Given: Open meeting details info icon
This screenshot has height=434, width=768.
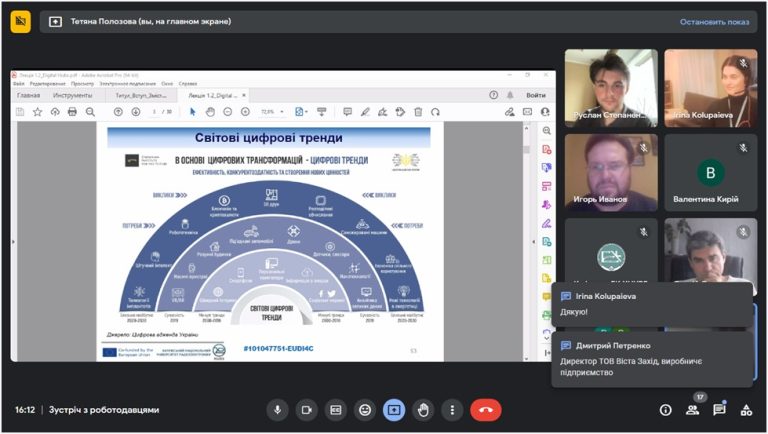Looking at the screenshot, I should click(665, 410).
